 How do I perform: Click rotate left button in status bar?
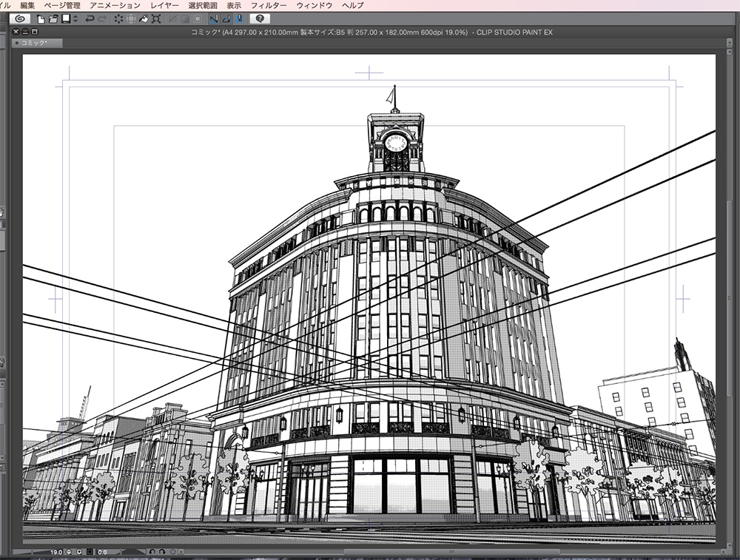pyautogui.click(x=152, y=552)
